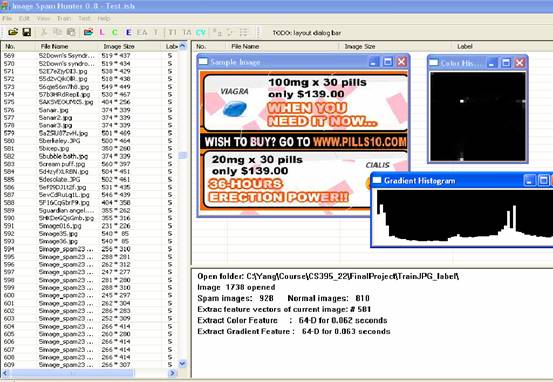Click the first list-view icon after CV

pyautogui.click(x=217, y=32)
